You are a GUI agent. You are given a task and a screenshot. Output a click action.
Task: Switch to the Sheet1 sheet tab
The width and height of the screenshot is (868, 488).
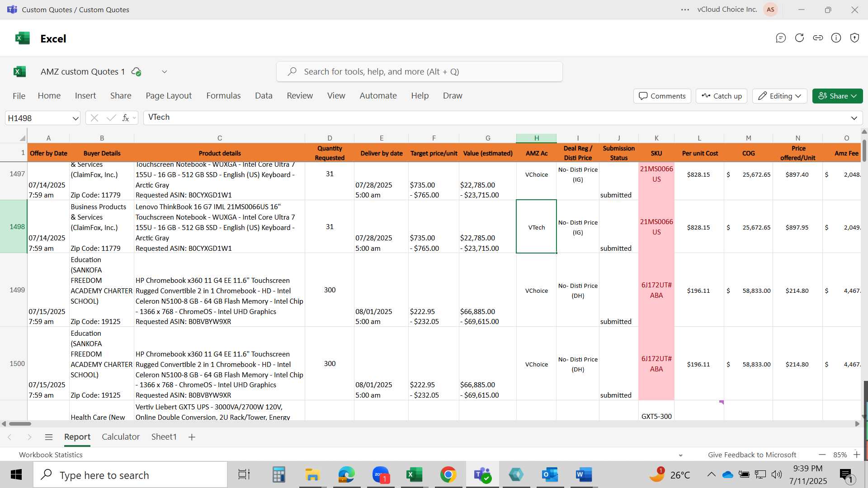click(164, 437)
